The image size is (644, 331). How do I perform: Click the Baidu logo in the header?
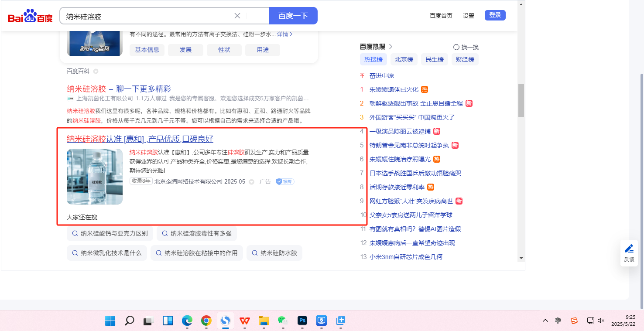(30, 16)
